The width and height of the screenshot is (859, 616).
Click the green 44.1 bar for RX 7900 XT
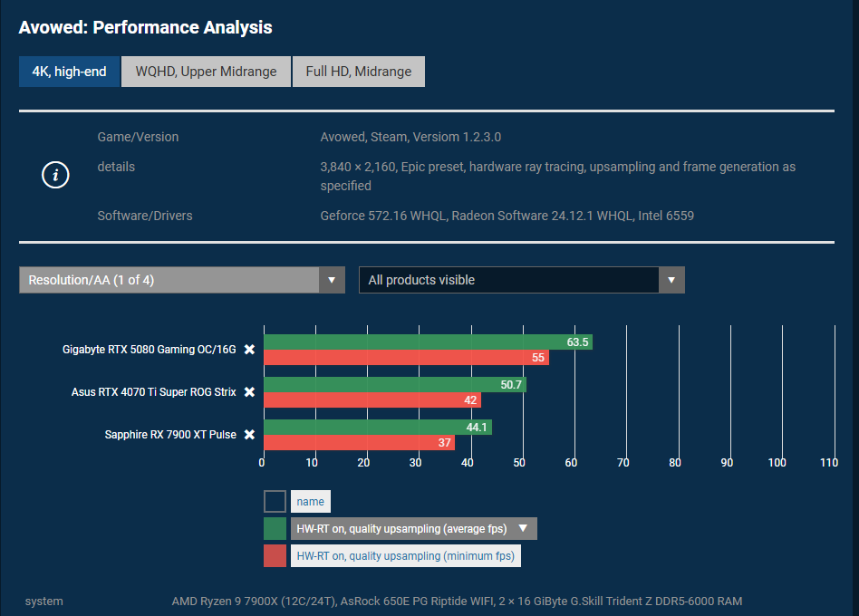pos(378,428)
